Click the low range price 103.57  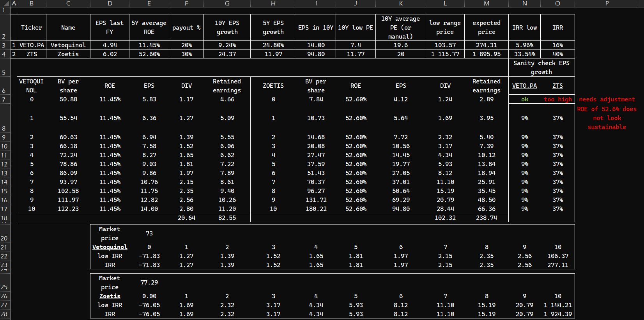445,45
